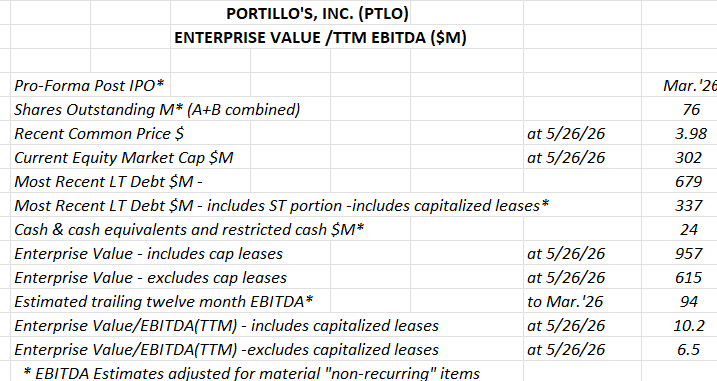Select the LT Debt value 679
This screenshot has width=717, height=381.
(x=689, y=182)
